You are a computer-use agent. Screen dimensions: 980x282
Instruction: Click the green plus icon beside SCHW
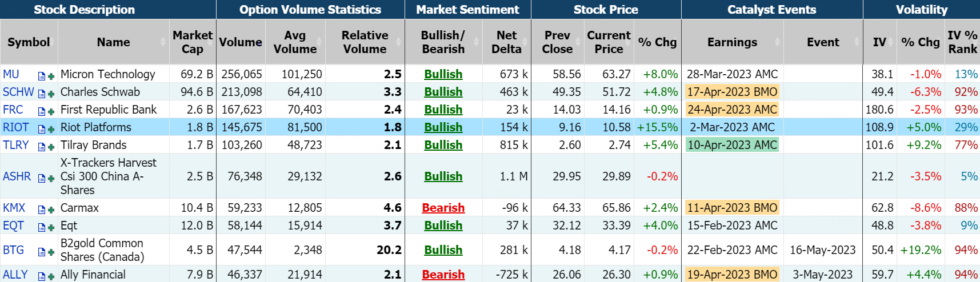[51, 94]
